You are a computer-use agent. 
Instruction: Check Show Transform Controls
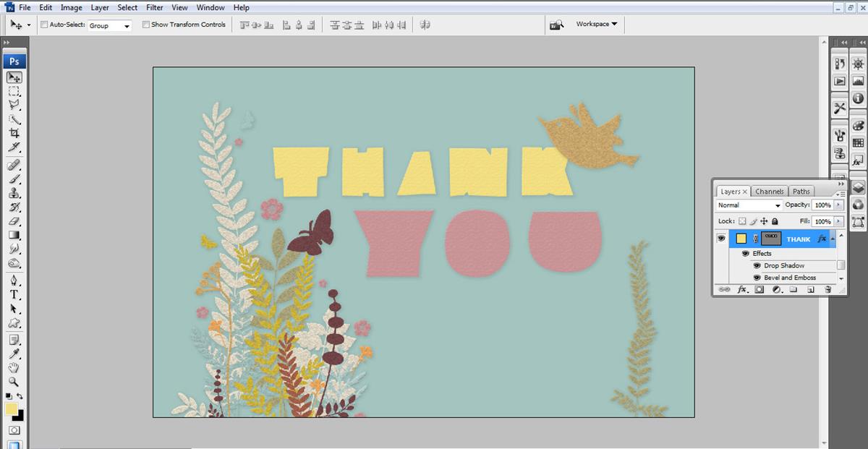tap(146, 25)
